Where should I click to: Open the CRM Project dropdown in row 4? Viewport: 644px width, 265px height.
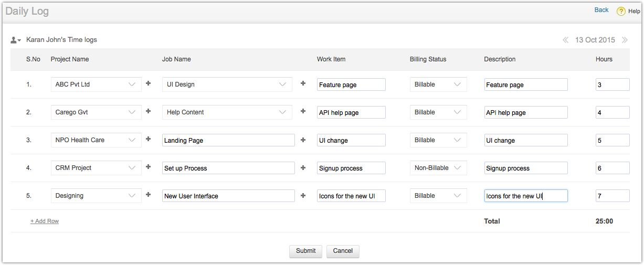click(96, 168)
